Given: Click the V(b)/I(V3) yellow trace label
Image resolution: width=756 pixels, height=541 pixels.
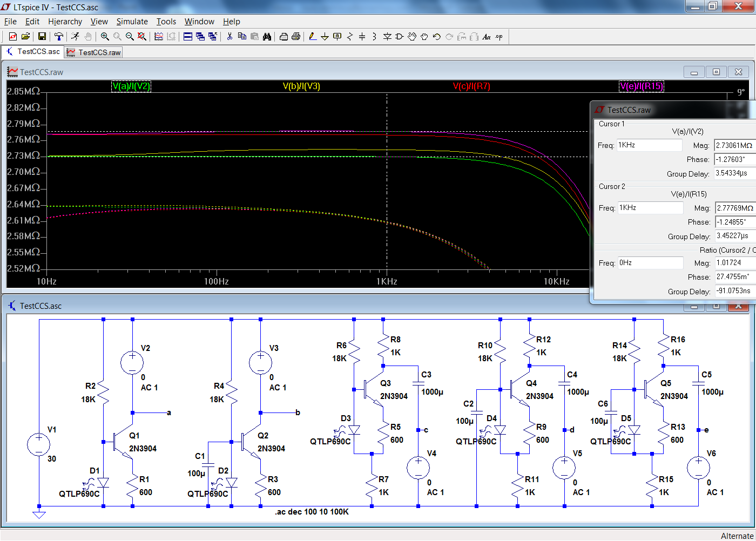Looking at the screenshot, I should coord(301,86).
